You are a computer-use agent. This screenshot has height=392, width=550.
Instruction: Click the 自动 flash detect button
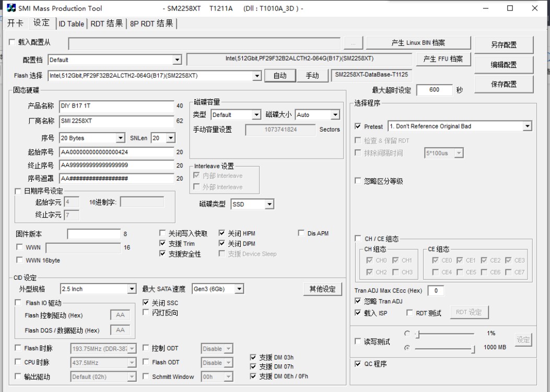(x=280, y=76)
